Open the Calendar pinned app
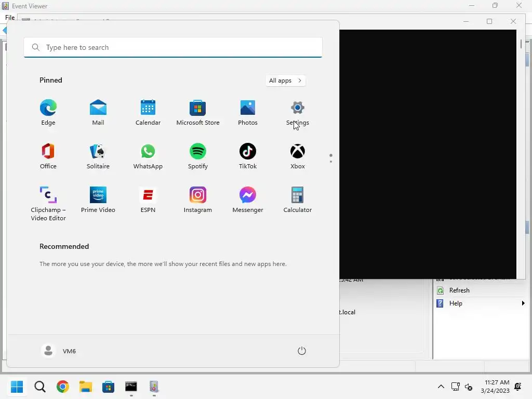 click(148, 113)
